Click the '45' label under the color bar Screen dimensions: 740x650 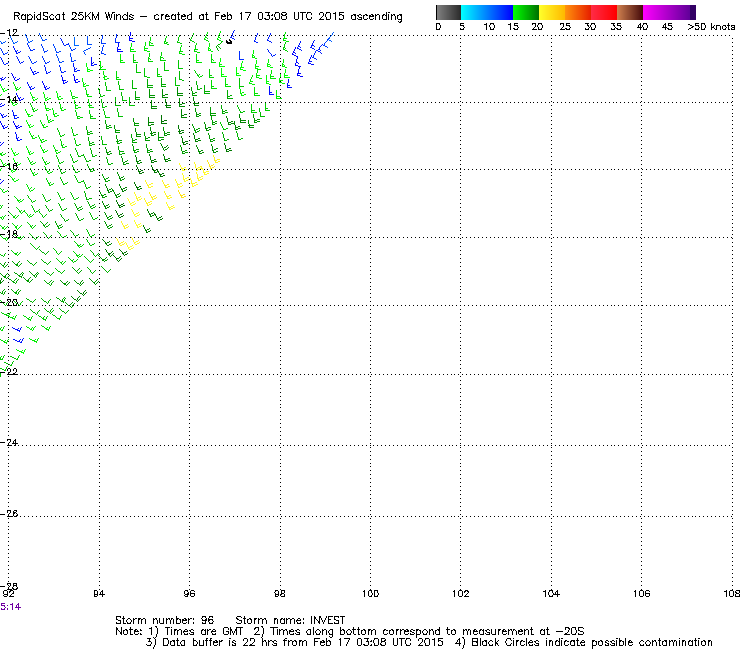pyautogui.click(x=667, y=27)
